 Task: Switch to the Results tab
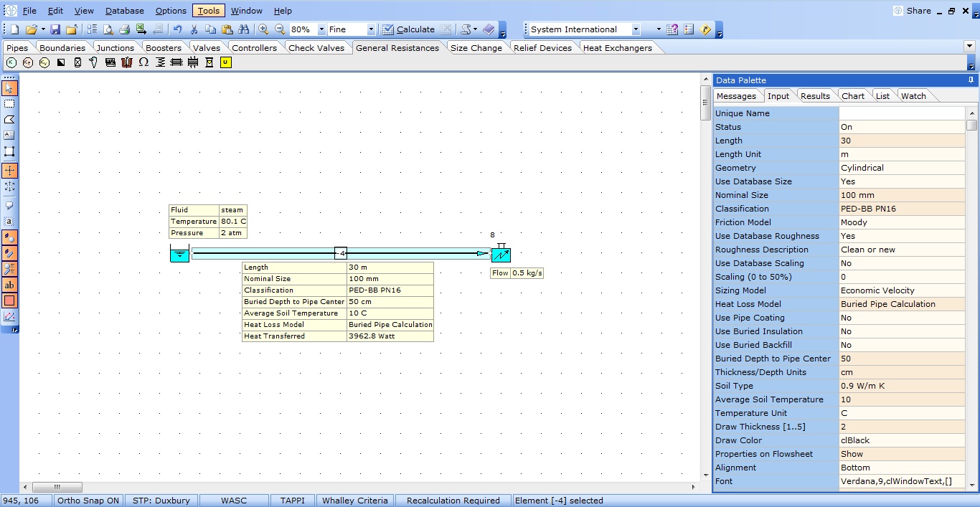(815, 96)
